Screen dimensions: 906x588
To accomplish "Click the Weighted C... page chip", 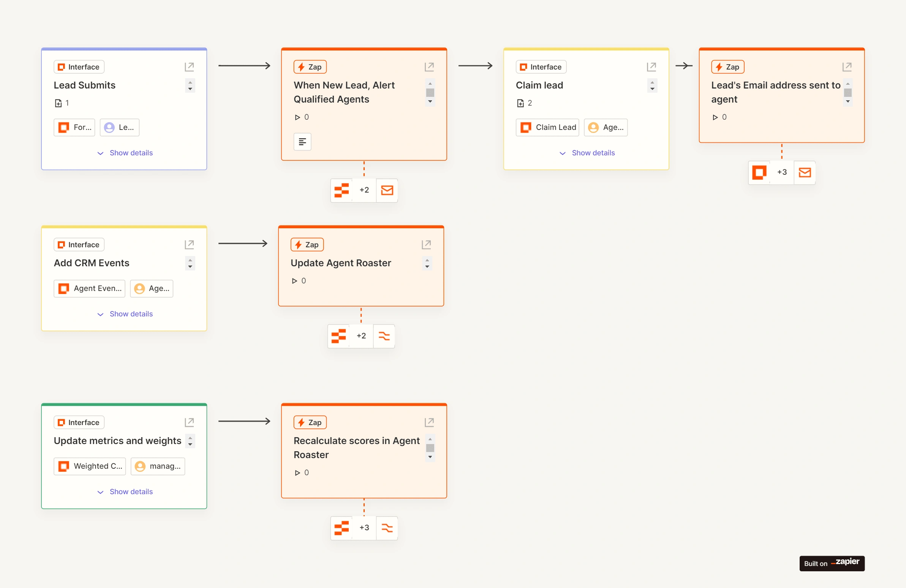I will (89, 466).
